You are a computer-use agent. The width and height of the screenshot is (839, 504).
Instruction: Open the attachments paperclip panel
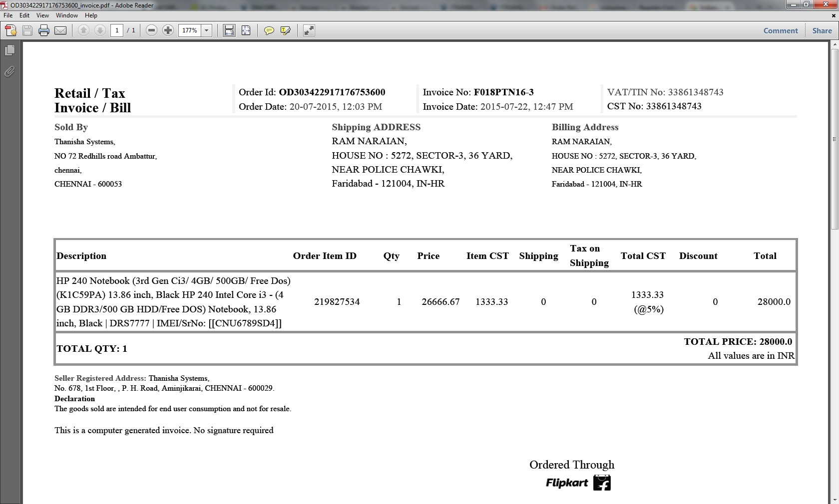pyautogui.click(x=9, y=72)
